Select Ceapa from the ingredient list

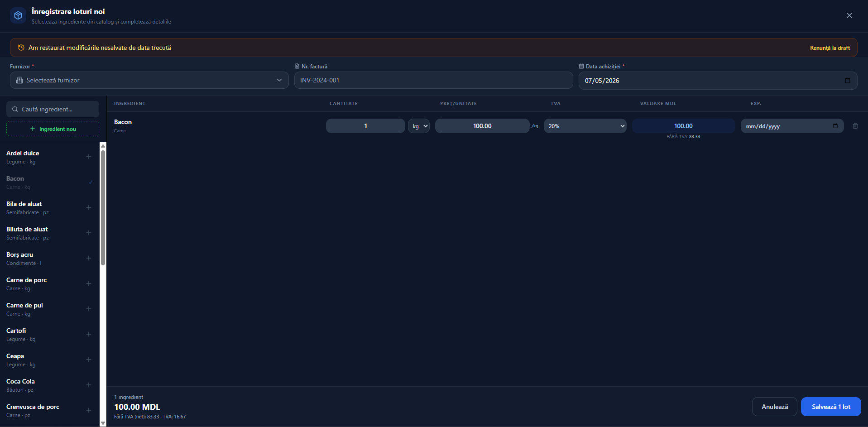50,360
